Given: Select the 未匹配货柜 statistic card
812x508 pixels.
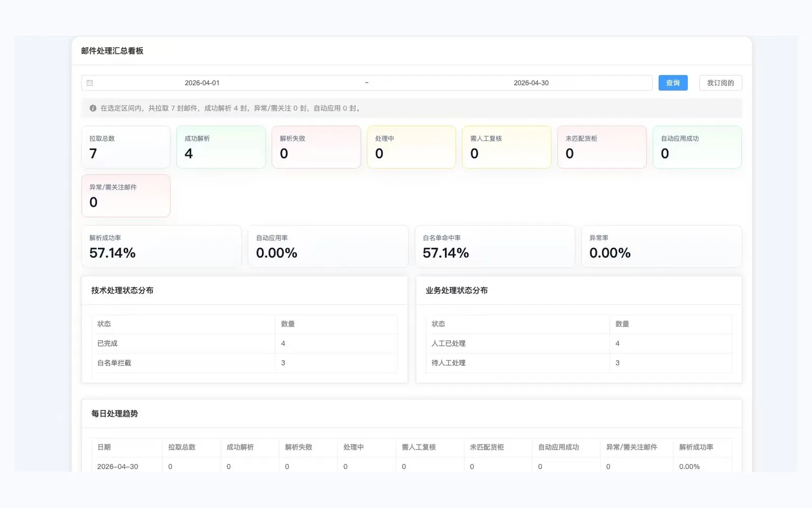Looking at the screenshot, I should pyautogui.click(x=602, y=147).
